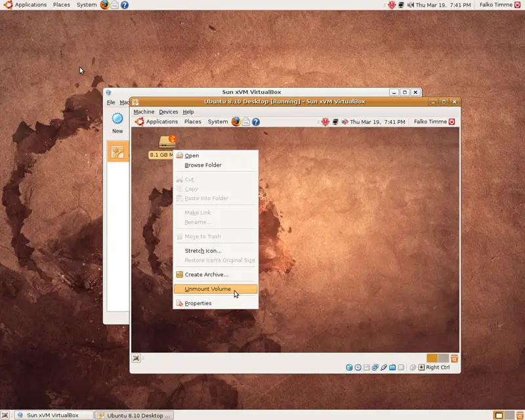Viewport: 525px width, 420px height.
Task: Click the Right Ctrl host key label
Action: 438,367
